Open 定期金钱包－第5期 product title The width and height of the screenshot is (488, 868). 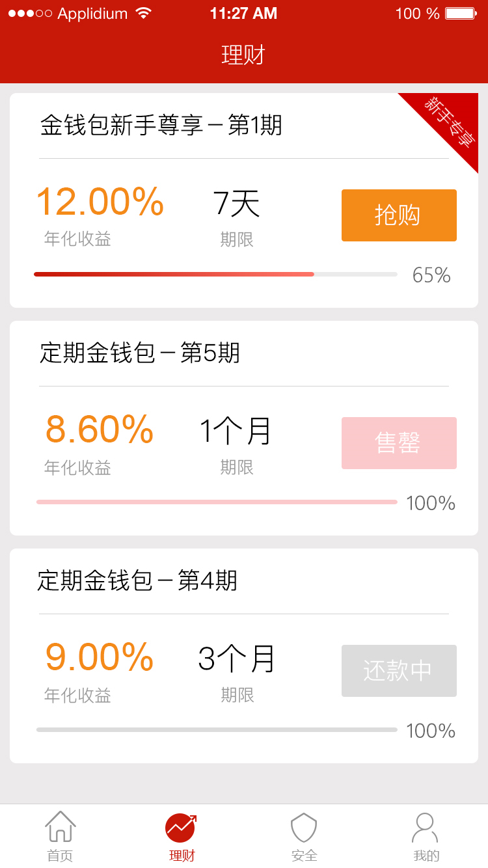point(140,353)
